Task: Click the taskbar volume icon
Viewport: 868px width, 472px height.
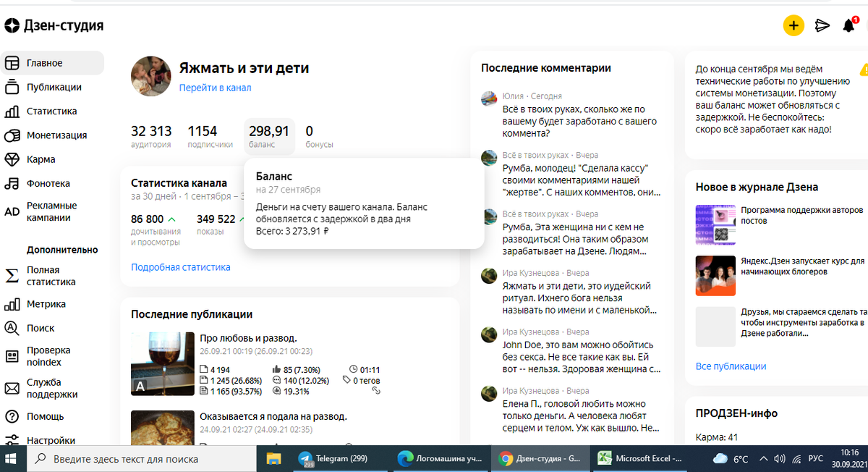Action: click(x=779, y=458)
